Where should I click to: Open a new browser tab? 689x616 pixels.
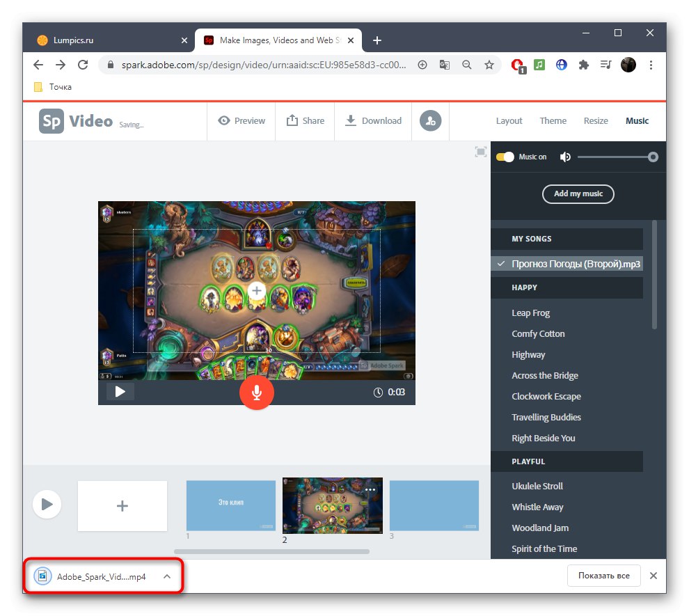click(377, 40)
